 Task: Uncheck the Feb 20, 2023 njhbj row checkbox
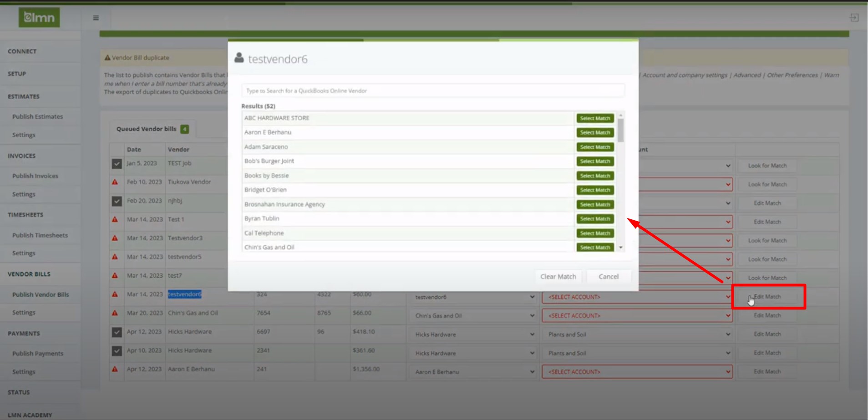coord(117,201)
